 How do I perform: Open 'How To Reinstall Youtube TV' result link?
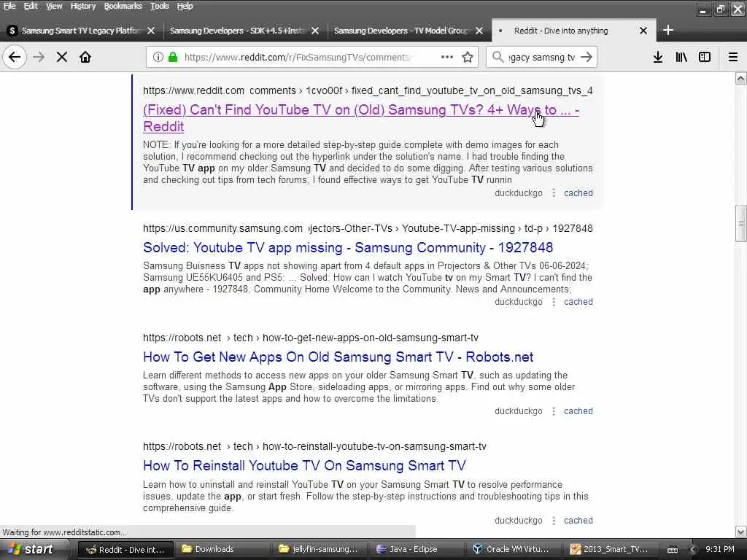(304, 466)
